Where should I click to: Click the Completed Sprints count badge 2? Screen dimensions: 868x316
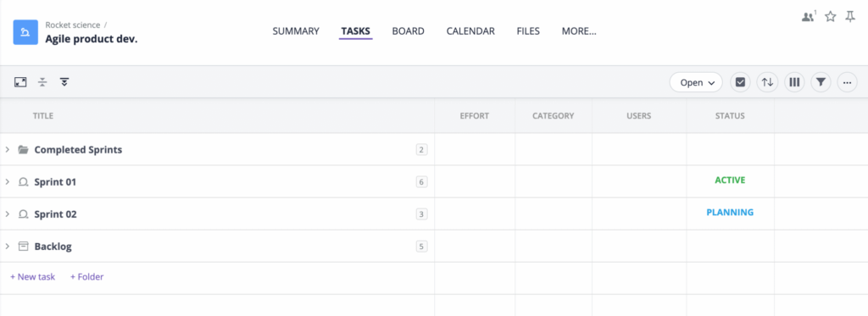tap(422, 149)
